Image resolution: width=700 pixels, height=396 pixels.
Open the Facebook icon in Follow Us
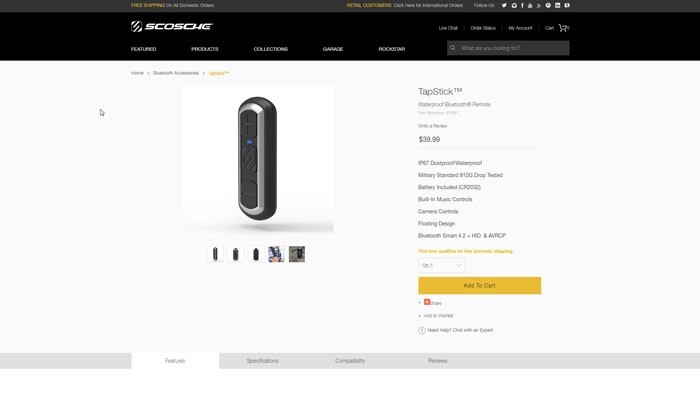(x=522, y=5)
